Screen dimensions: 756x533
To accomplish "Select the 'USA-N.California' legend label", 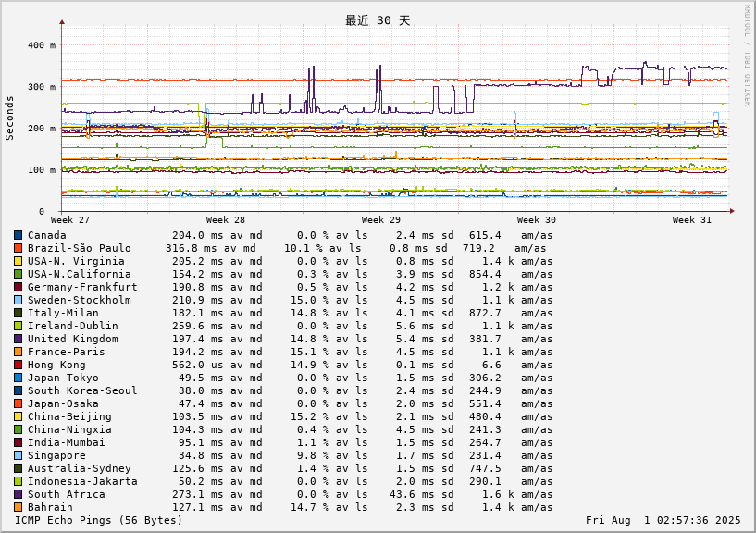I will click(79, 275).
